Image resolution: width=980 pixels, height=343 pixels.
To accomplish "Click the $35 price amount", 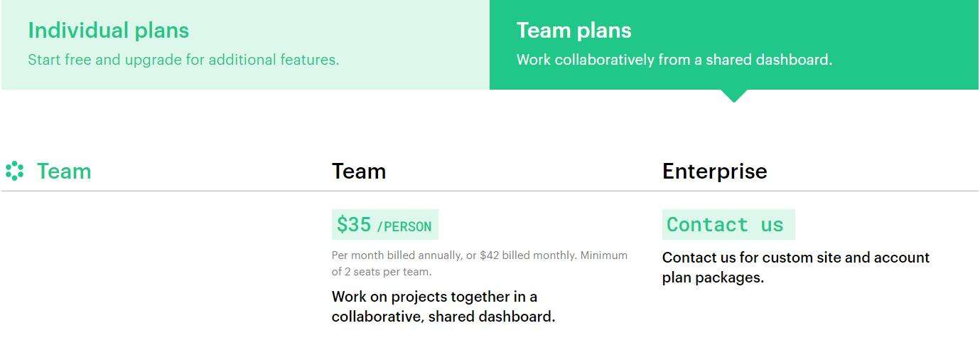I will (x=354, y=225).
